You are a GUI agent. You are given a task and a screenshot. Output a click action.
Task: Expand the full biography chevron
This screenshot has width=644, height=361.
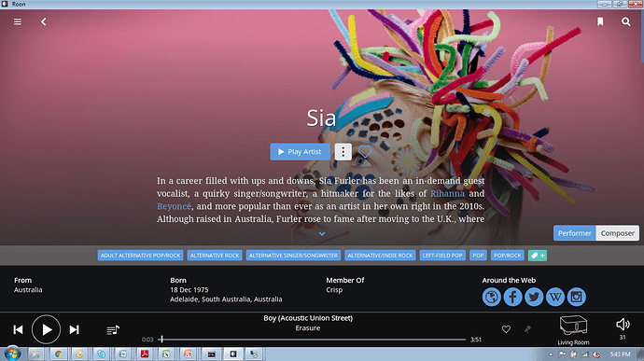(322, 234)
